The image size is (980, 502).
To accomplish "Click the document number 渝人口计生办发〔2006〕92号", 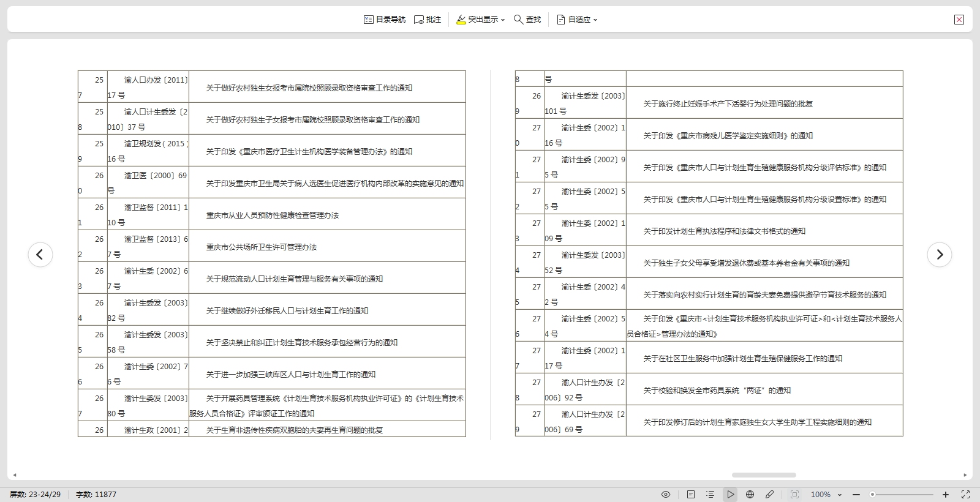I will pyautogui.click(x=585, y=389).
